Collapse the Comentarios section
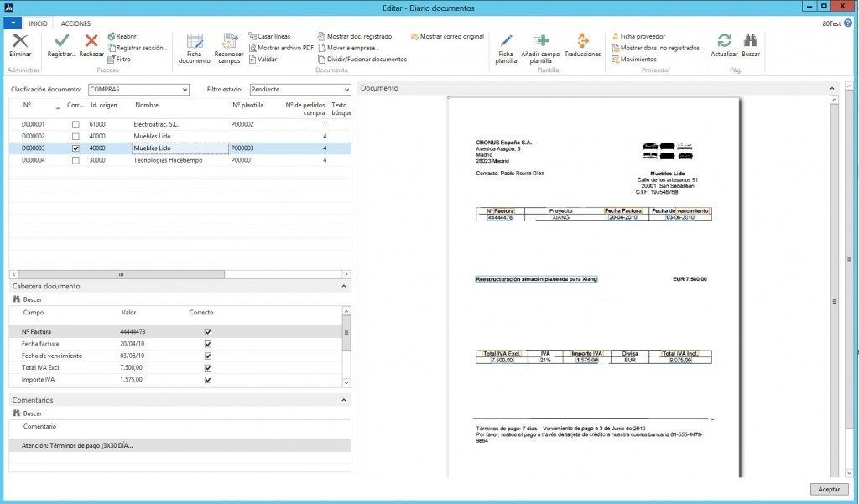 343,400
